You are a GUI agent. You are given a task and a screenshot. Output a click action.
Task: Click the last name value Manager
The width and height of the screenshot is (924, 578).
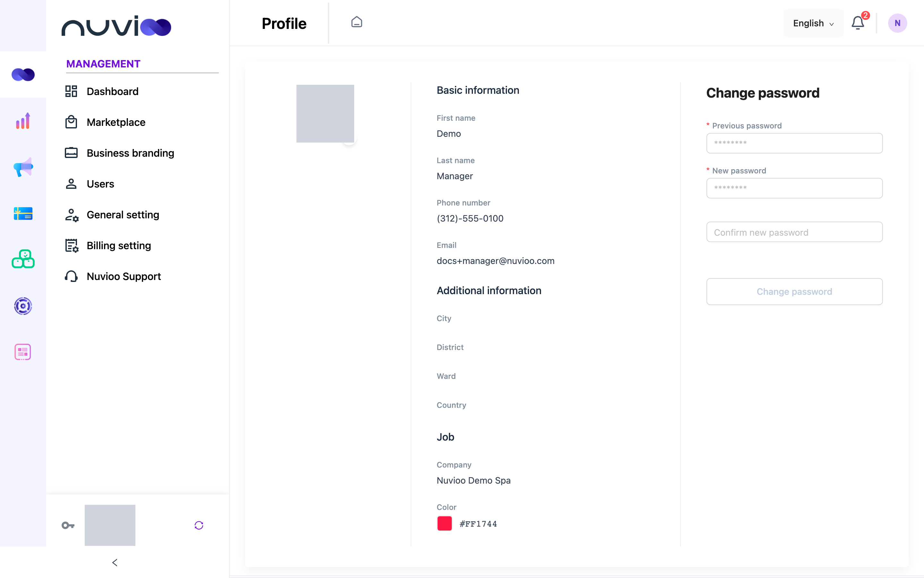click(x=455, y=176)
